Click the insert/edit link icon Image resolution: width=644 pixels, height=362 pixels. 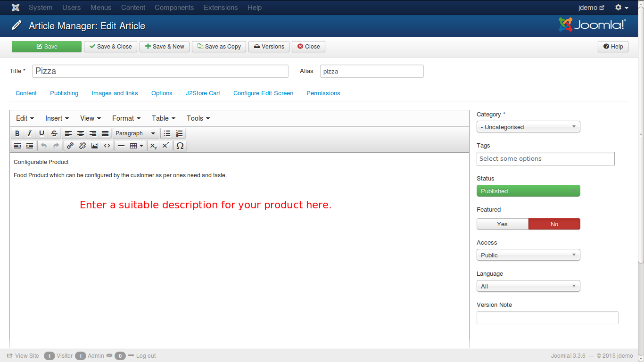click(70, 146)
